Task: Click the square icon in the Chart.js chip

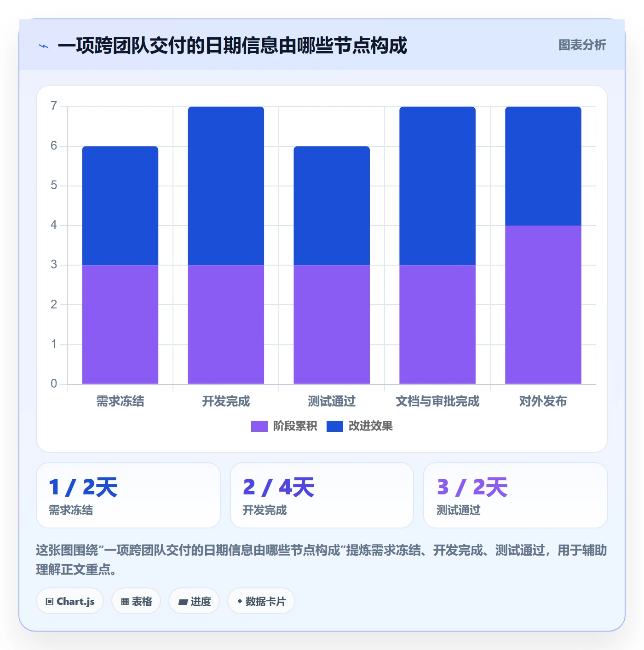Action: coord(50,602)
